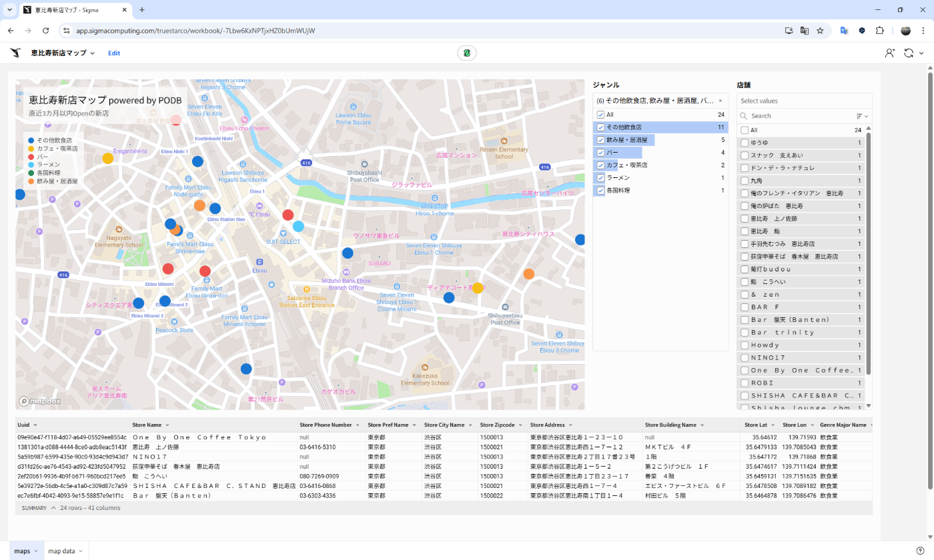Open the Store Address column menu

point(570,425)
